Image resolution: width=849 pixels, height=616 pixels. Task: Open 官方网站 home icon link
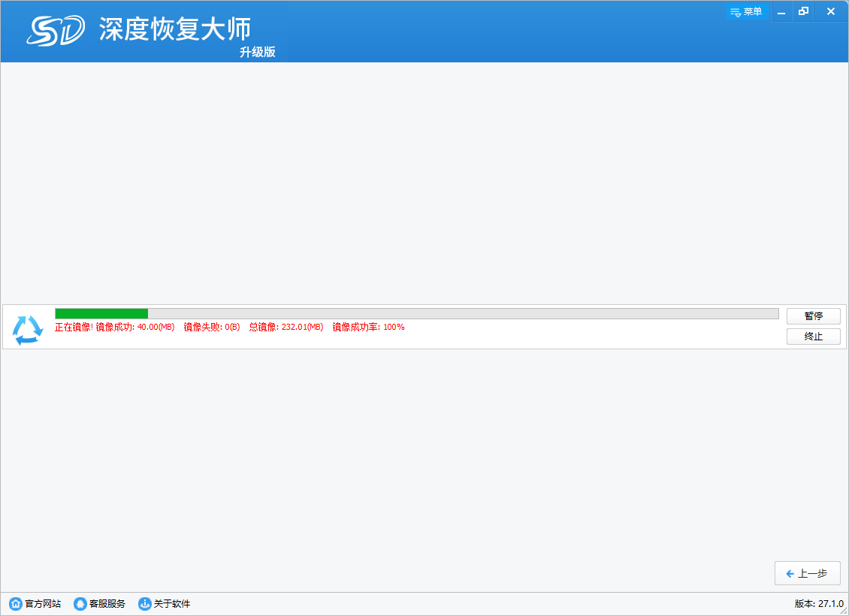(x=35, y=604)
